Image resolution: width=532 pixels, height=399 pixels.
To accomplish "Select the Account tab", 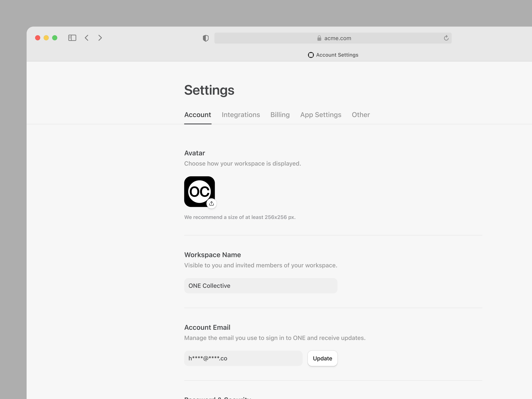I will point(198,115).
